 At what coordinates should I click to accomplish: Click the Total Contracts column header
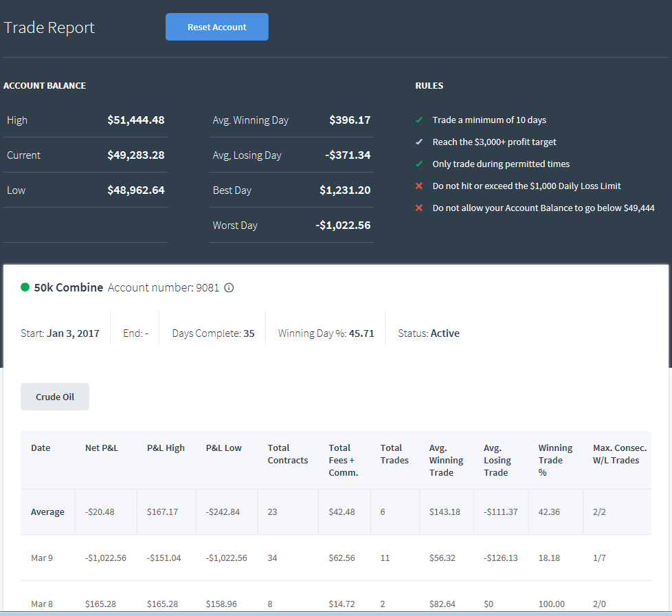[x=288, y=454]
